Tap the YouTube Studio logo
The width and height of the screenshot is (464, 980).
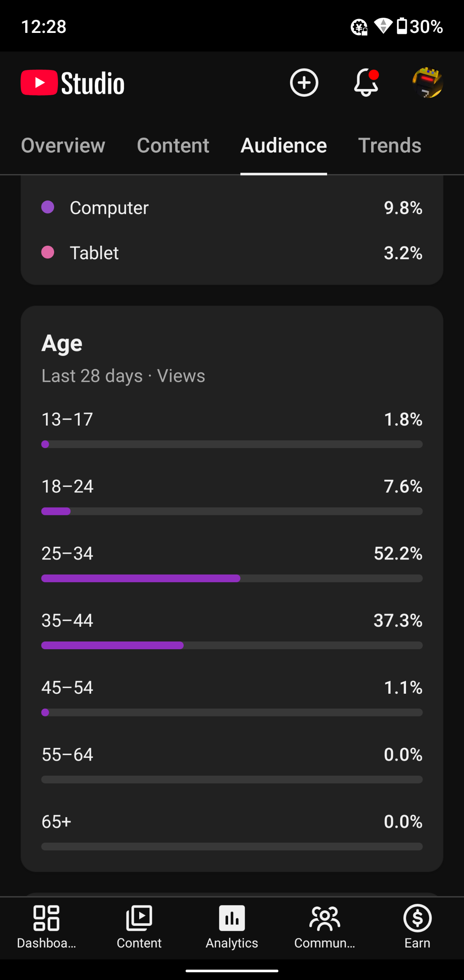coord(73,83)
